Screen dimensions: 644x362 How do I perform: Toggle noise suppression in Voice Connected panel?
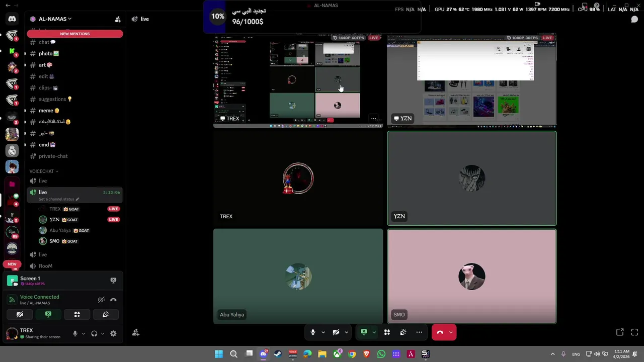pos(101,300)
